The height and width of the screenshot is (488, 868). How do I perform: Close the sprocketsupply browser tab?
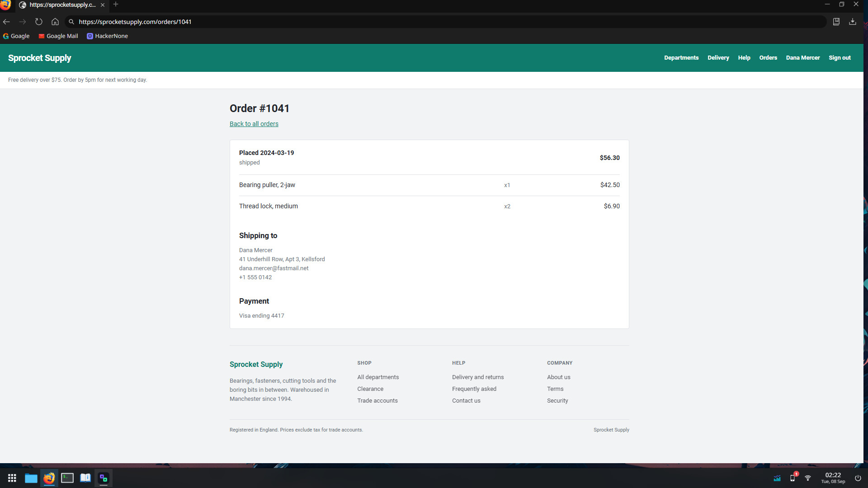pyautogui.click(x=103, y=5)
